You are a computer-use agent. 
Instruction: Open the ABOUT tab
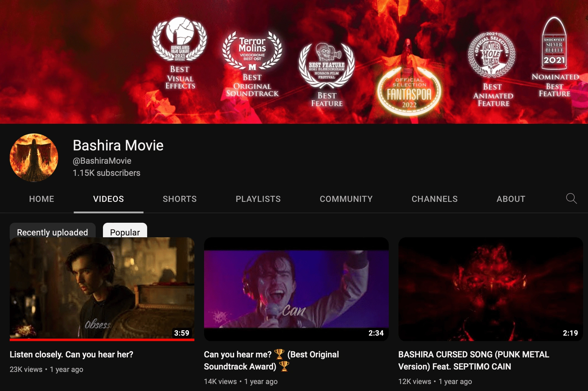pos(511,199)
